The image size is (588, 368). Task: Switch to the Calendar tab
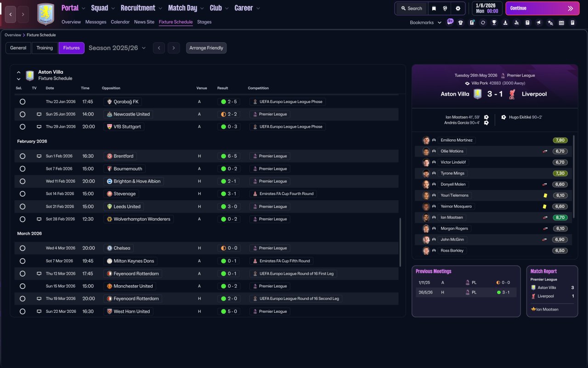point(120,22)
